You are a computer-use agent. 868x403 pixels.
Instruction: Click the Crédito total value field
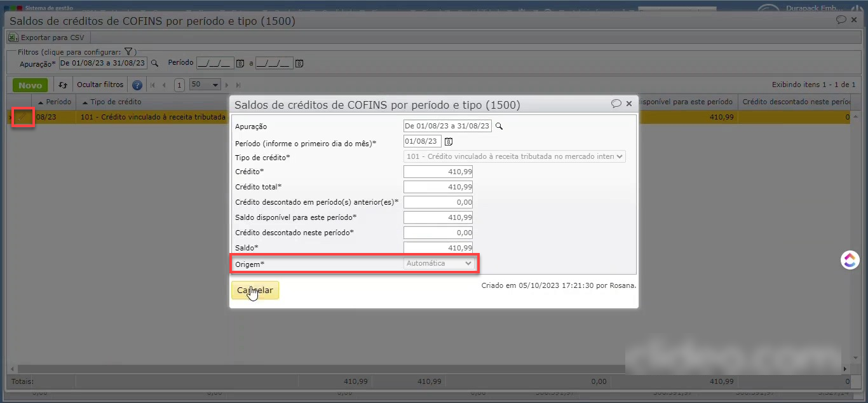(438, 187)
